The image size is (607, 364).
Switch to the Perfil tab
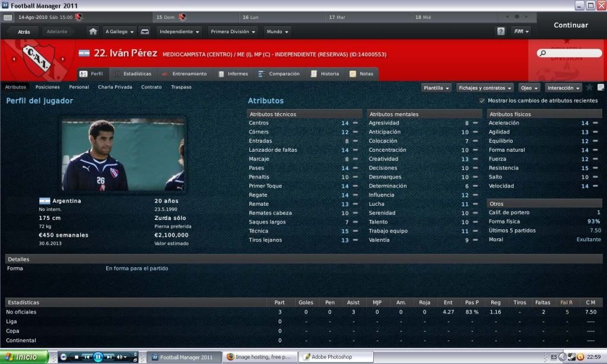[92, 74]
